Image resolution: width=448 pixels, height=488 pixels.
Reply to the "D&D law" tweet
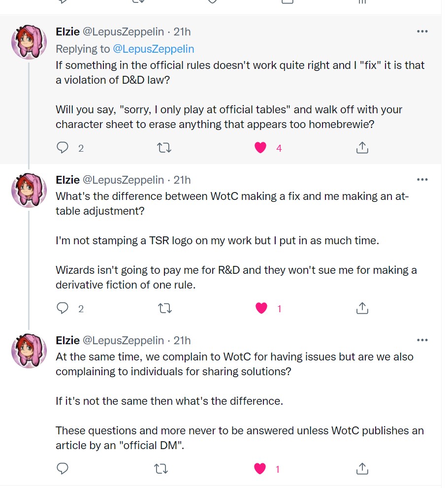coord(63,147)
